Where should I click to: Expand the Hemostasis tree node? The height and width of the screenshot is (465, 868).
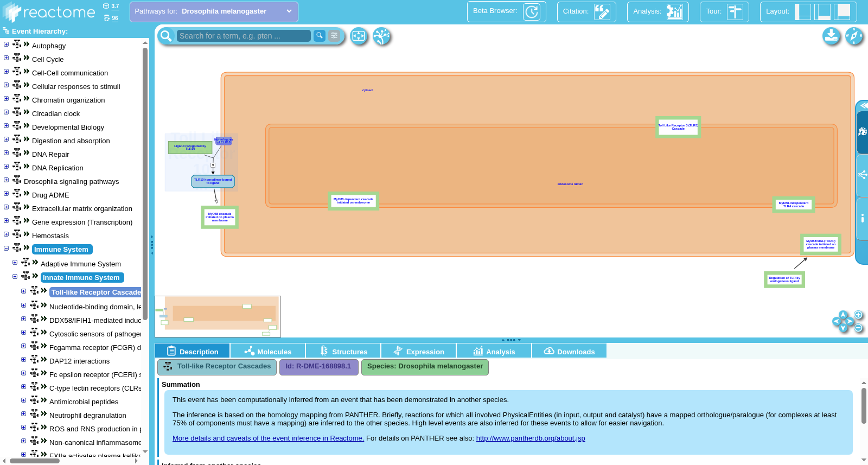(x=6, y=234)
